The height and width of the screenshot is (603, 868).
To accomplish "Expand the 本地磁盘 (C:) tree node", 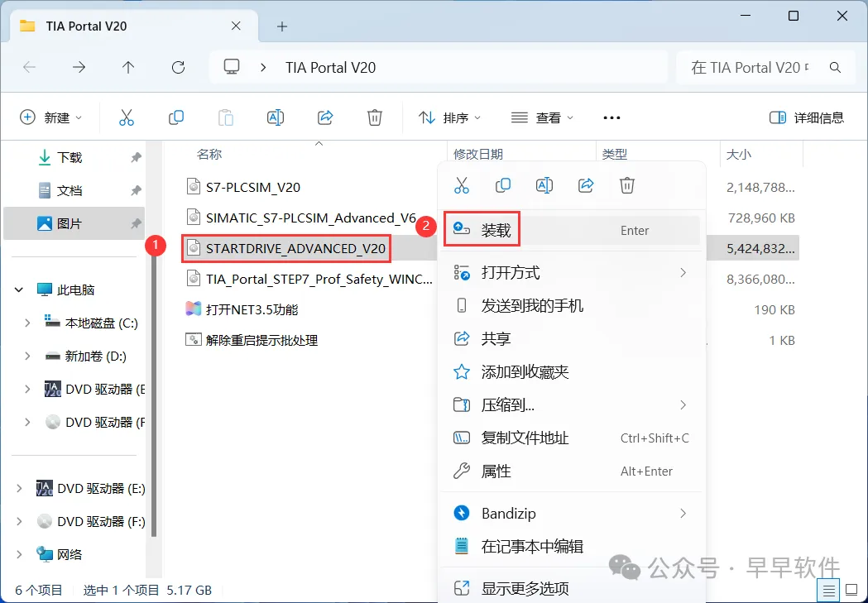I will tap(27, 323).
